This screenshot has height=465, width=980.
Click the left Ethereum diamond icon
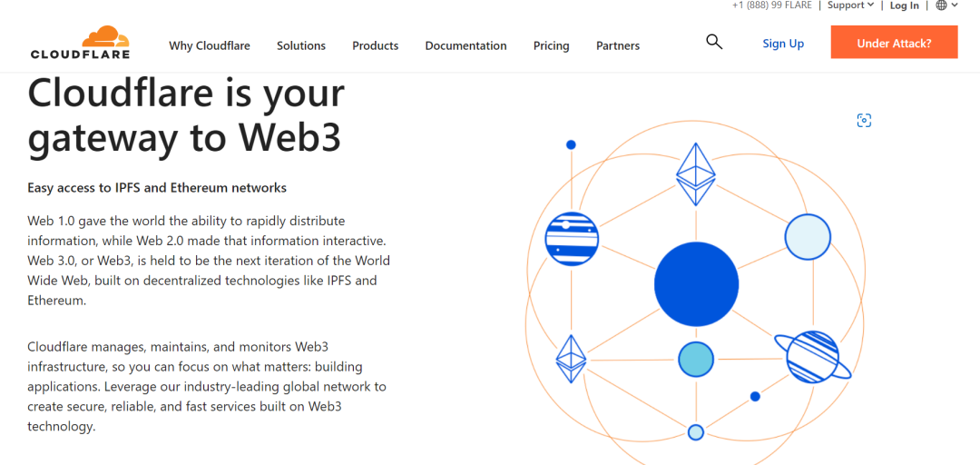(571, 359)
